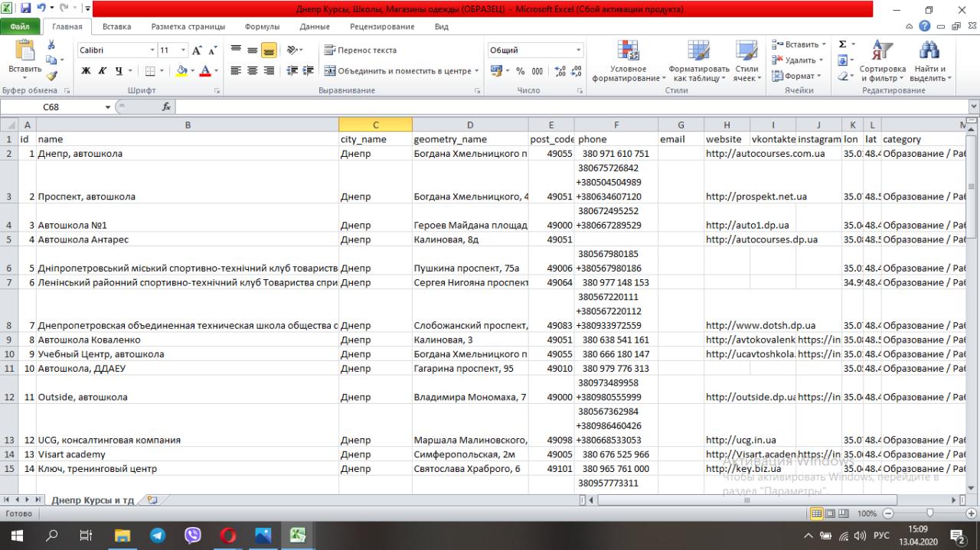The image size is (980, 550).
Task: Switch to the View (Вид) tab
Action: point(442,27)
